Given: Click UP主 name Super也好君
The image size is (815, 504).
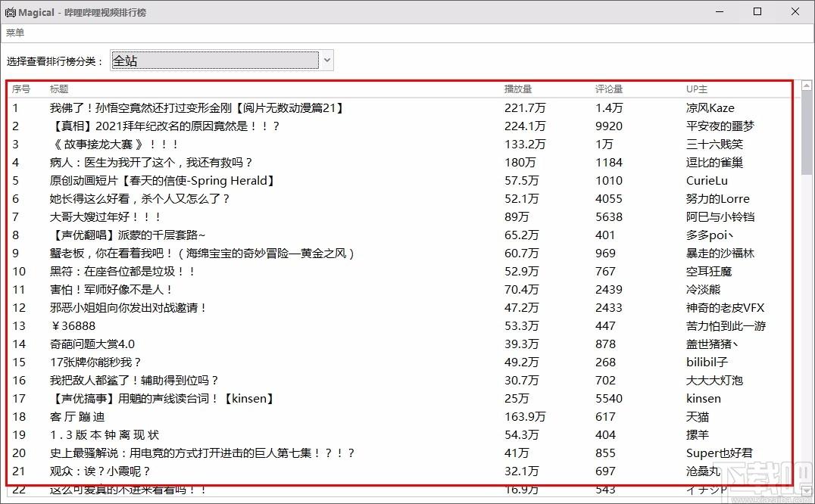Looking at the screenshot, I should click(x=720, y=453).
